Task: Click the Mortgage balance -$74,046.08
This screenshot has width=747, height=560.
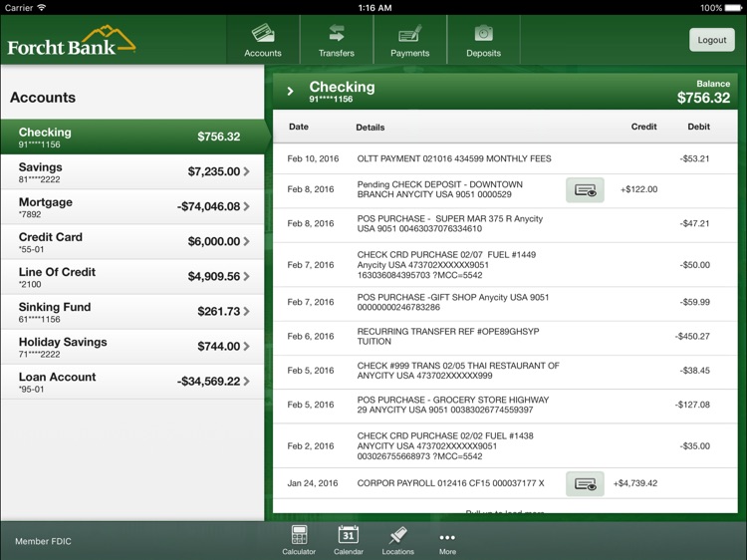Action: click(x=209, y=206)
